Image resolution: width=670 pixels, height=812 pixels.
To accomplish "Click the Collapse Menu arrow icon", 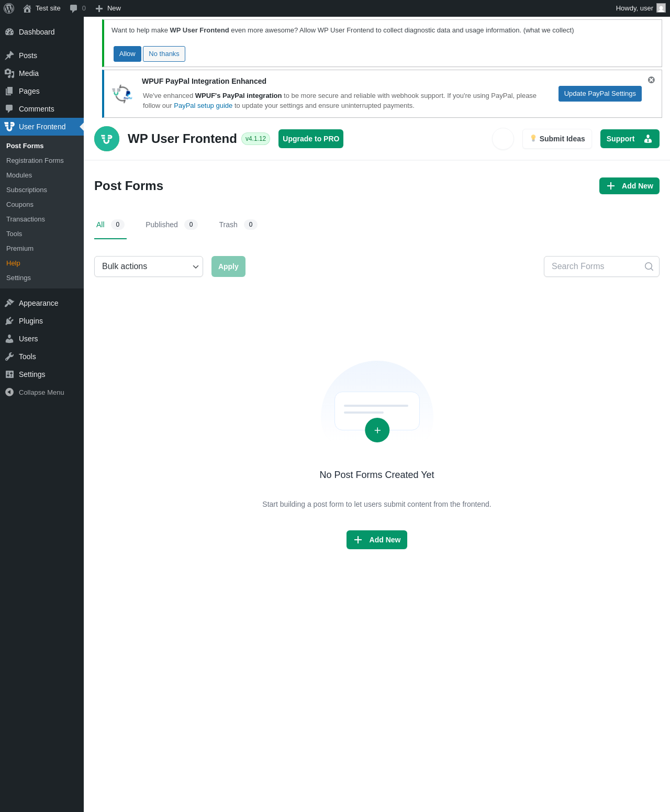I will (x=9, y=392).
